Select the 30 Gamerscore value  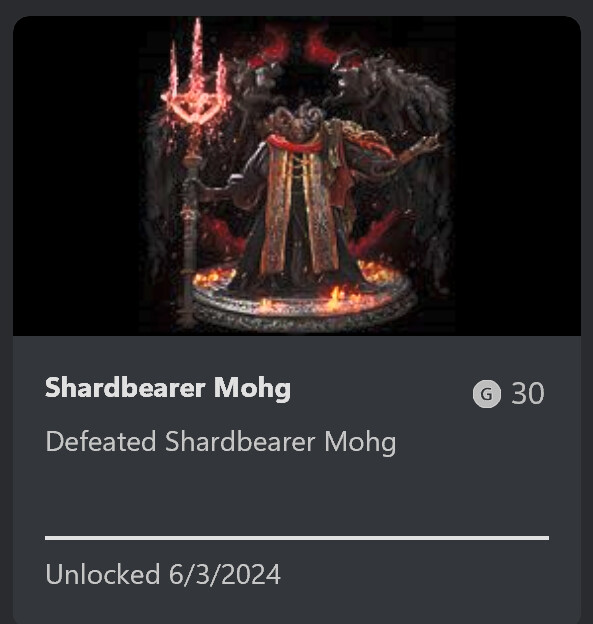(528, 394)
